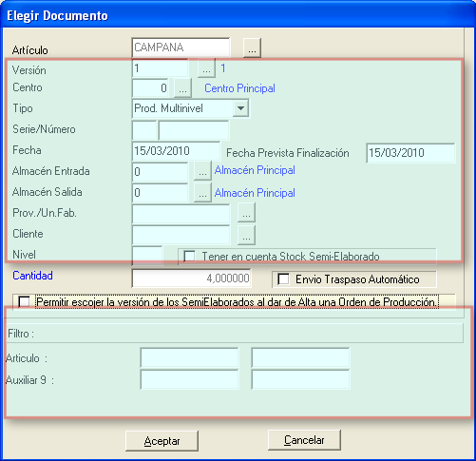Viewport: 476px width, 461px height.
Task: Open the Almacén Salida lookup ellipsis button
Action: click(x=202, y=192)
